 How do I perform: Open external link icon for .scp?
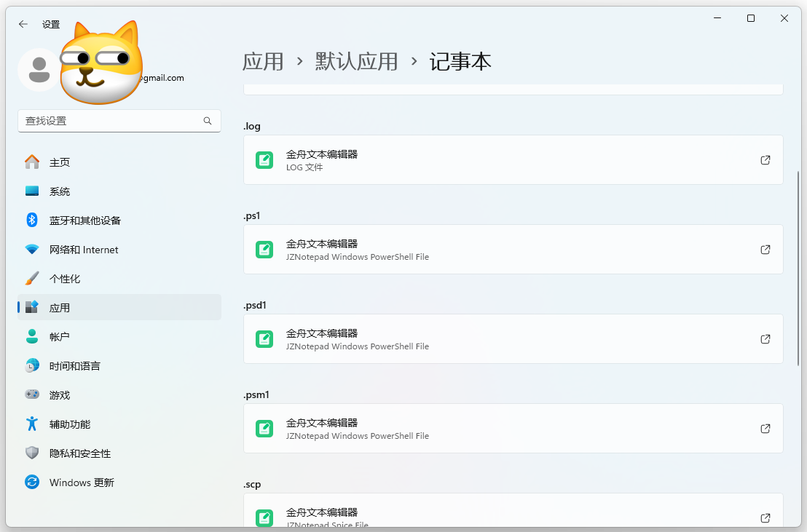(765, 517)
